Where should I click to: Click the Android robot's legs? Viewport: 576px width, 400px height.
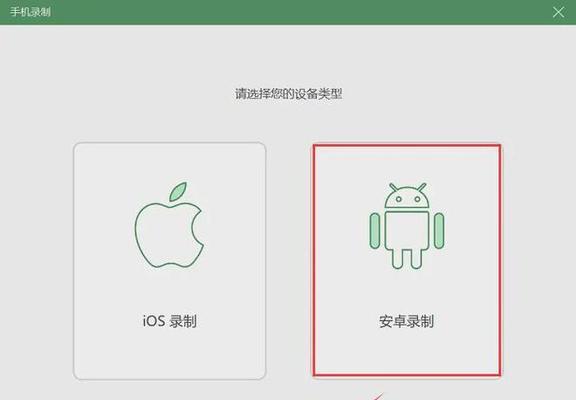(407, 259)
